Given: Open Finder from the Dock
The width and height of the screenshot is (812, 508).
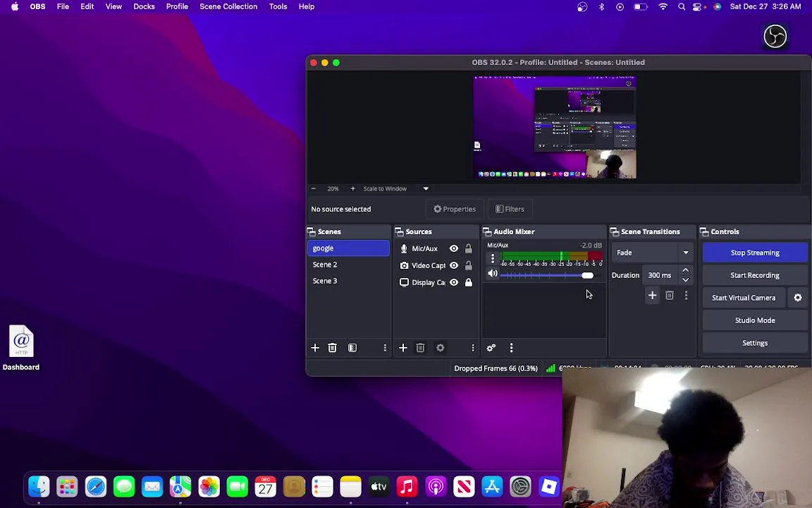Looking at the screenshot, I should (x=39, y=487).
